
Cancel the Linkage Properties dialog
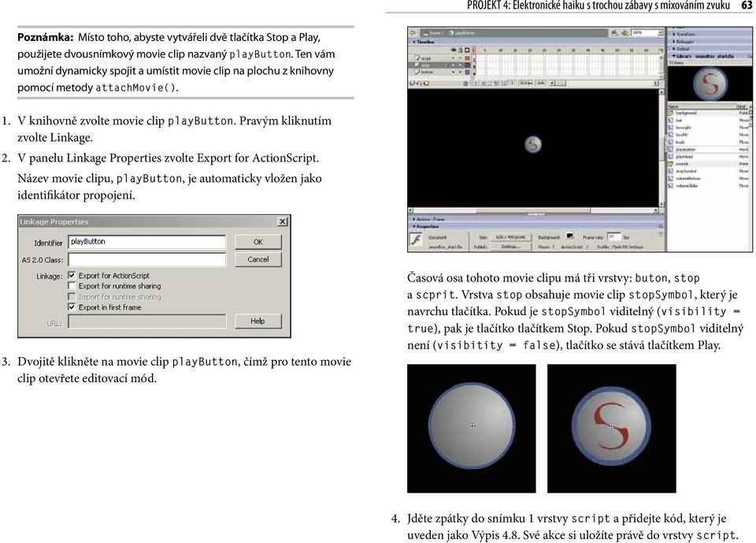pos(258,259)
